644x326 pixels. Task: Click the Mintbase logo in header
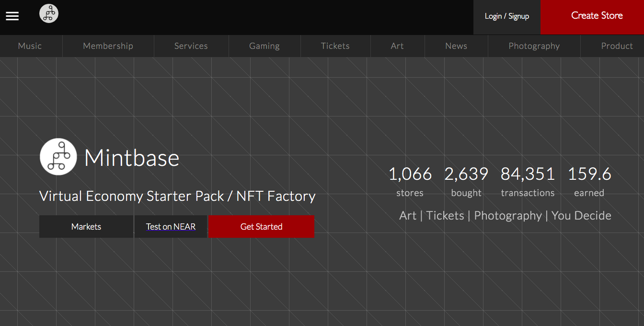click(x=49, y=13)
